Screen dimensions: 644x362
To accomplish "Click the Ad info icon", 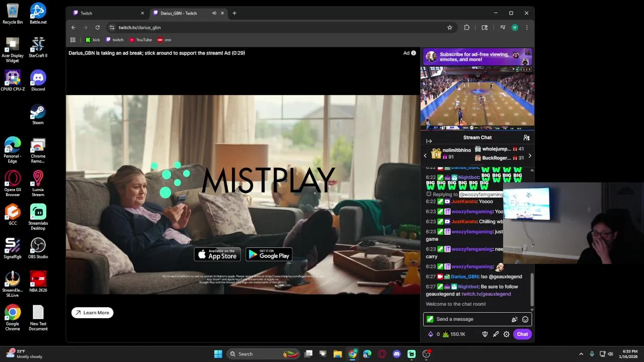I will tap(414, 53).
